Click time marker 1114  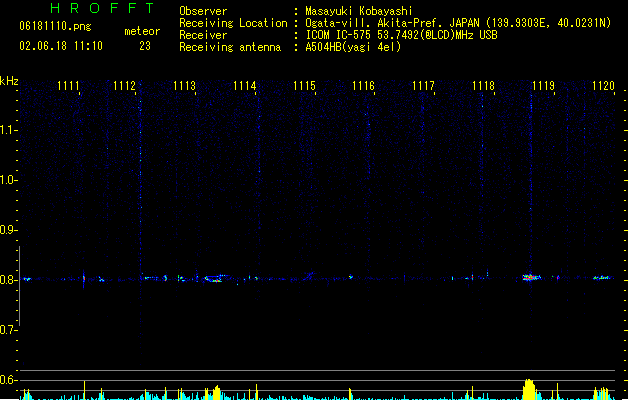[244, 86]
